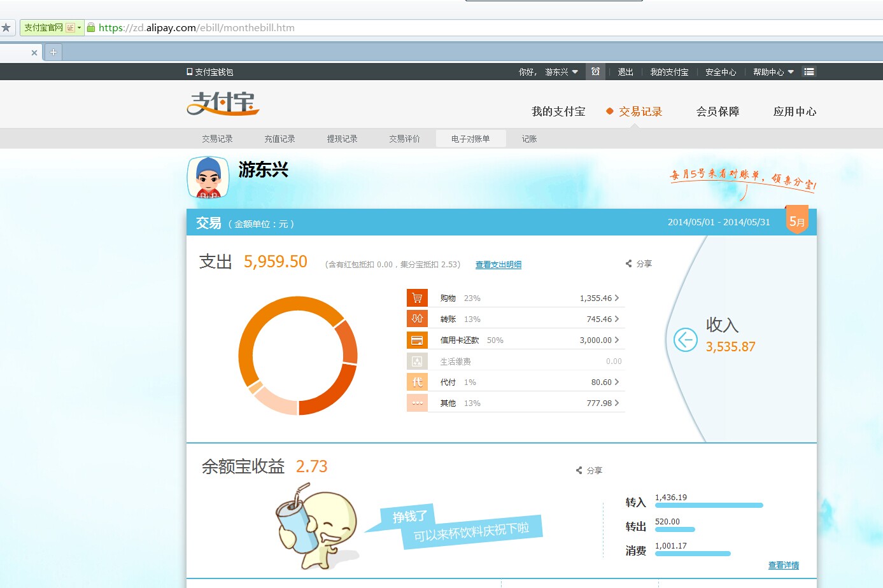Click the 消费 1,001.17 bar
883x588 pixels.
pyautogui.click(x=693, y=554)
